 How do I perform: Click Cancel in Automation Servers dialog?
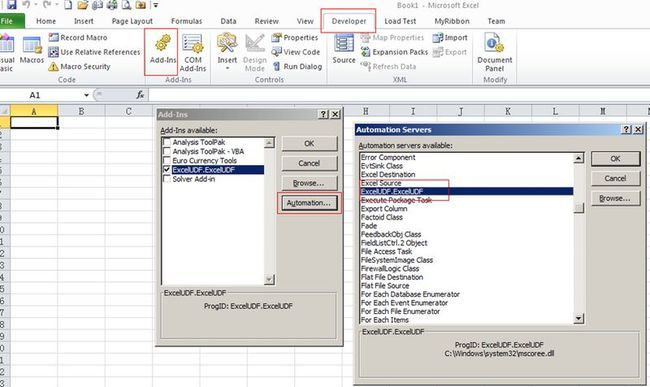[615, 179]
